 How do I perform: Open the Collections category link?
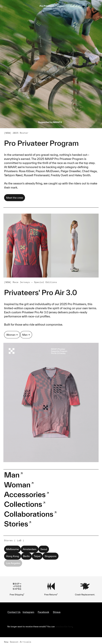[25, 504]
